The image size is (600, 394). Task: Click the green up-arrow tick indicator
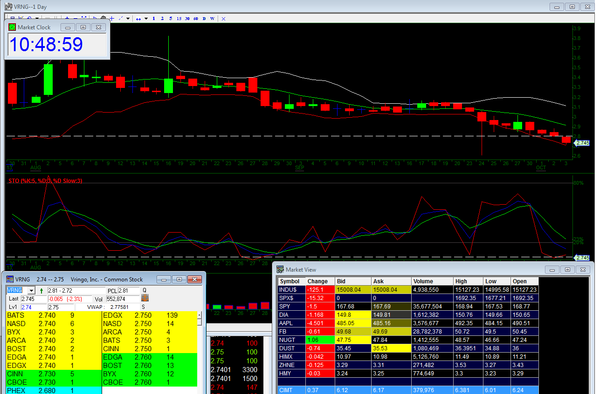[41, 291]
